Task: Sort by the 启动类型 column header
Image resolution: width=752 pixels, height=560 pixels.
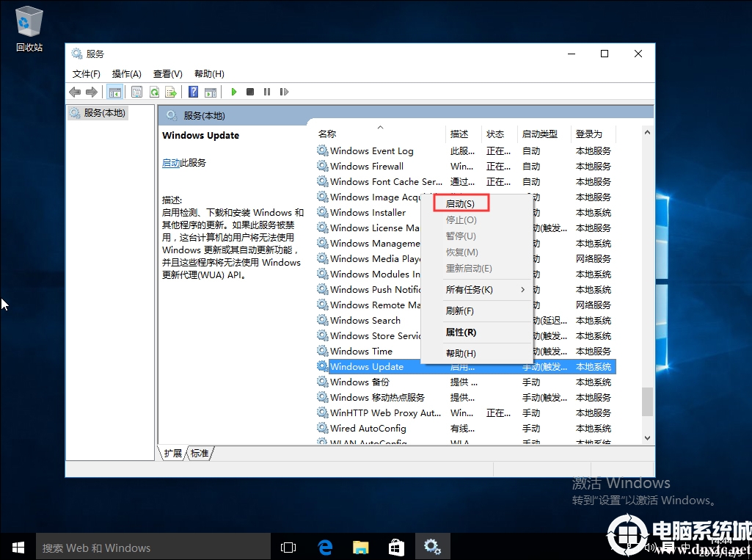Action: [544, 134]
